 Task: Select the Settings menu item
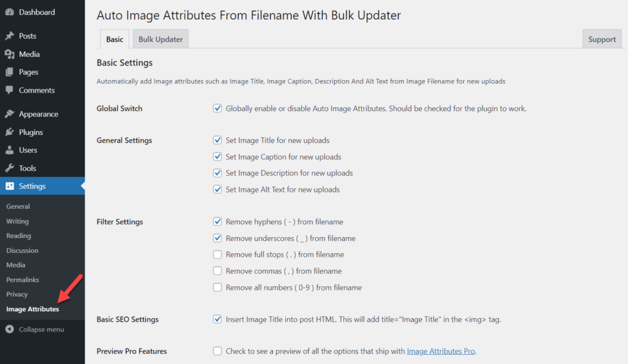(42, 186)
